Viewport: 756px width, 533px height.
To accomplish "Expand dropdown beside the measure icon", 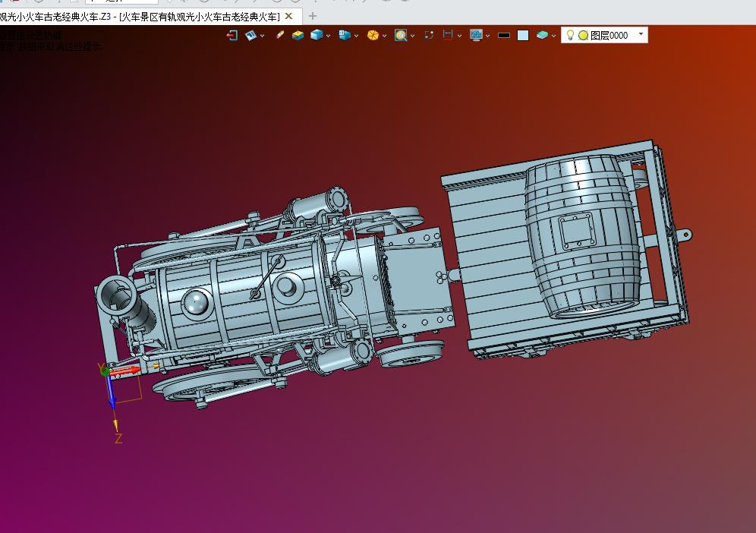I will [x=459, y=36].
